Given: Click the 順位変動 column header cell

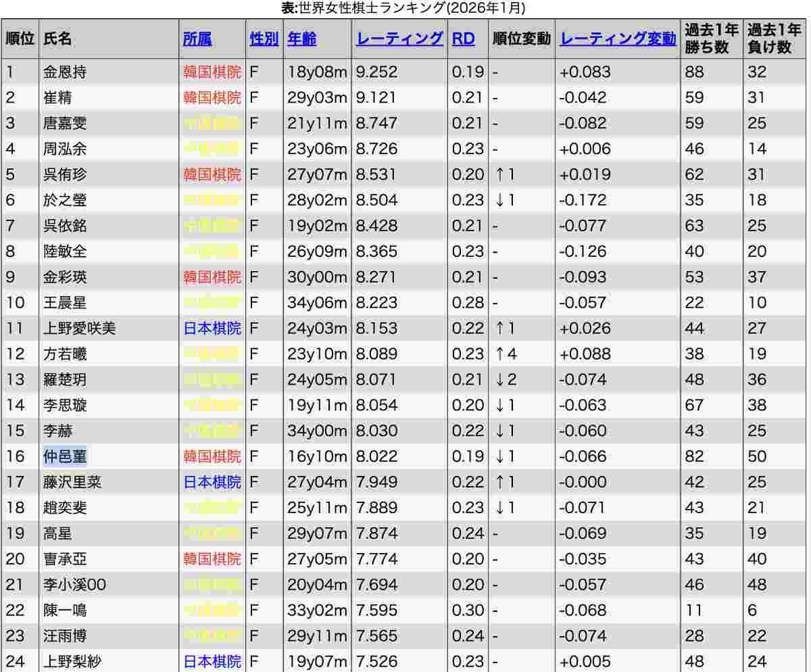Looking at the screenshot, I should click(521, 39).
